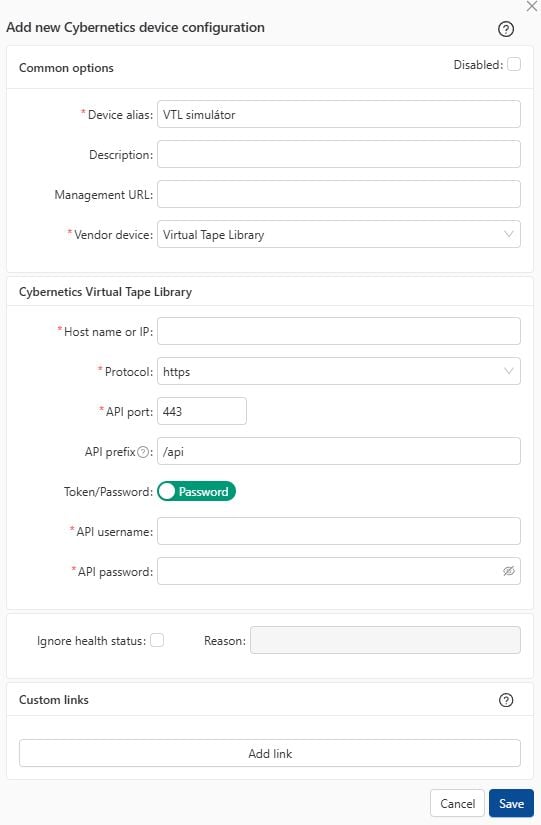Expand the Vendor device dropdown
The width and height of the screenshot is (541, 825).
(x=339, y=234)
